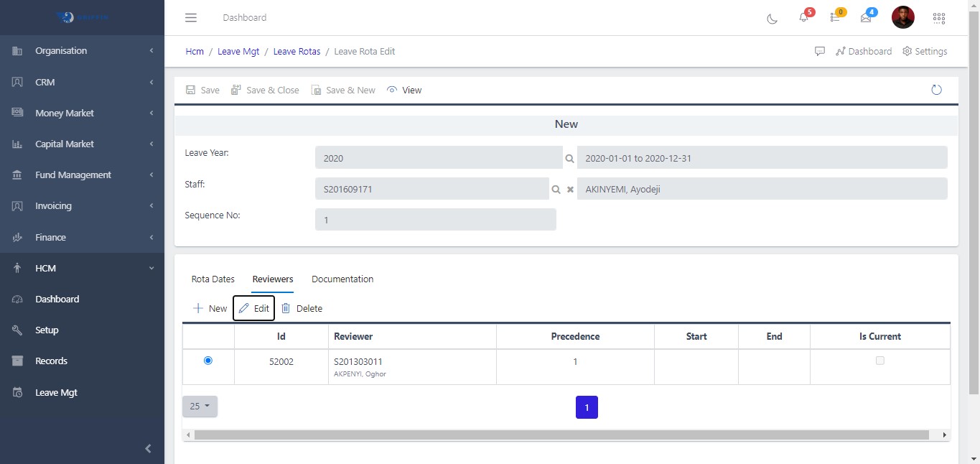Image resolution: width=980 pixels, height=464 pixels.
Task: Clear the selected Staff with the x icon
Action: click(570, 189)
